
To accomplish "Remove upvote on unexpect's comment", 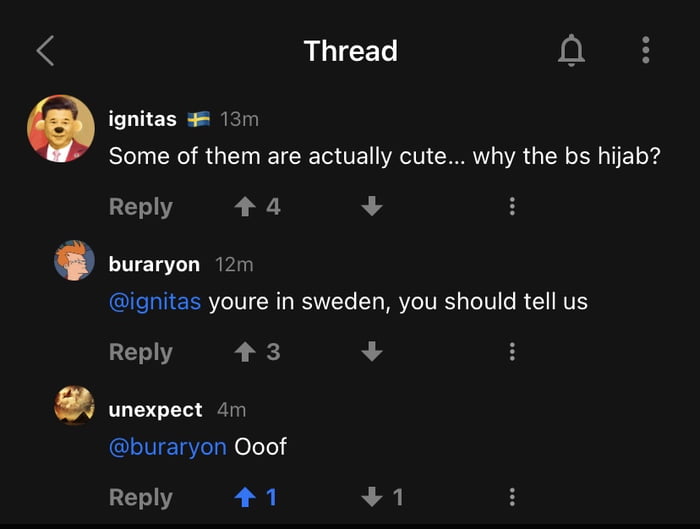I will (244, 497).
